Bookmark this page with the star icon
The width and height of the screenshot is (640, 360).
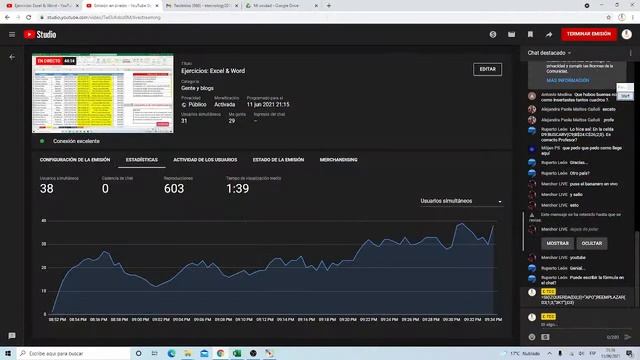coord(609,18)
